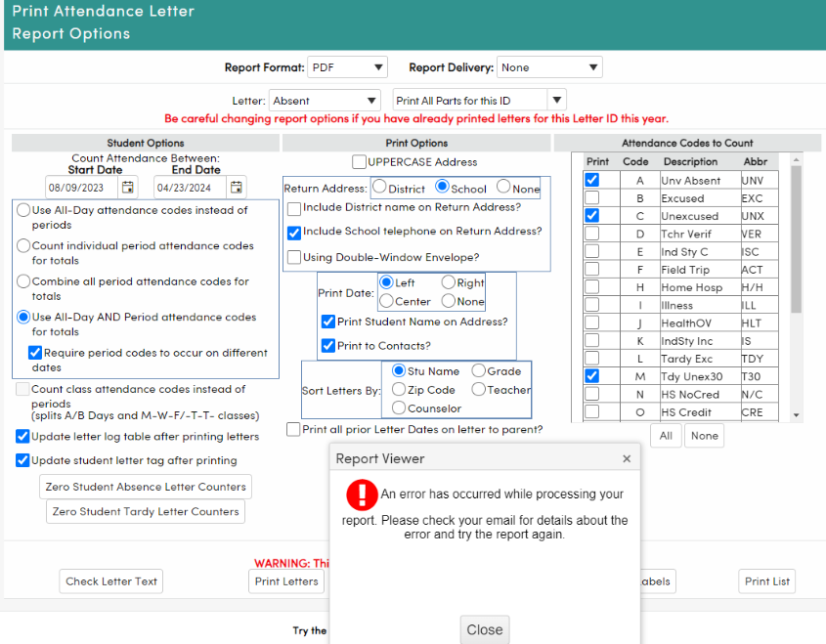The width and height of the screenshot is (826, 644).
Task: Check Print for code O HS Credit
Action: [592, 411]
